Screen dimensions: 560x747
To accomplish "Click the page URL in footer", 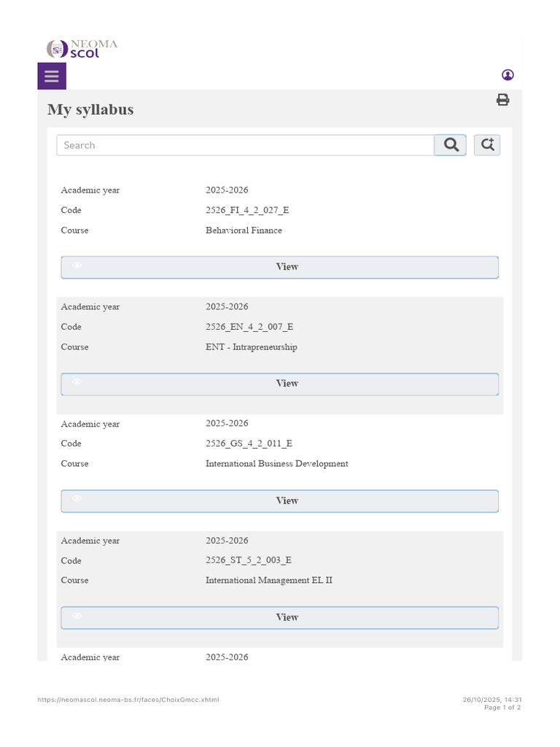I will (x=128, y=700).
